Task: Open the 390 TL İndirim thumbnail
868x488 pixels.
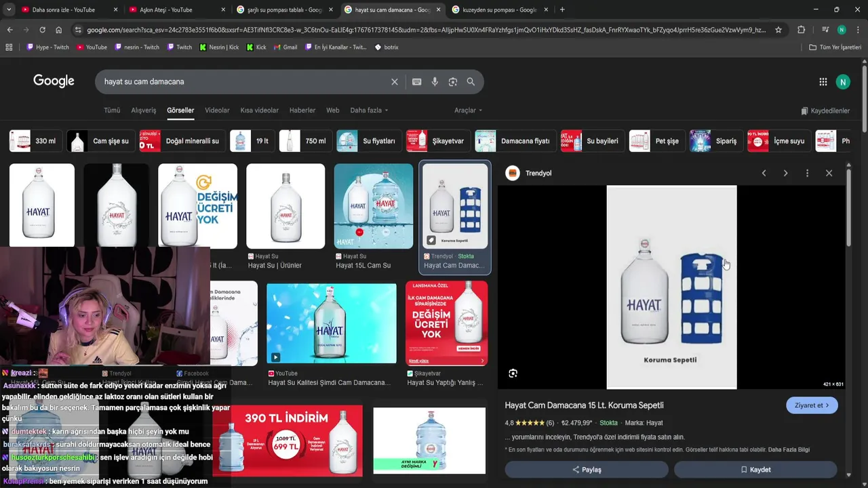Action: coord(288,441)
